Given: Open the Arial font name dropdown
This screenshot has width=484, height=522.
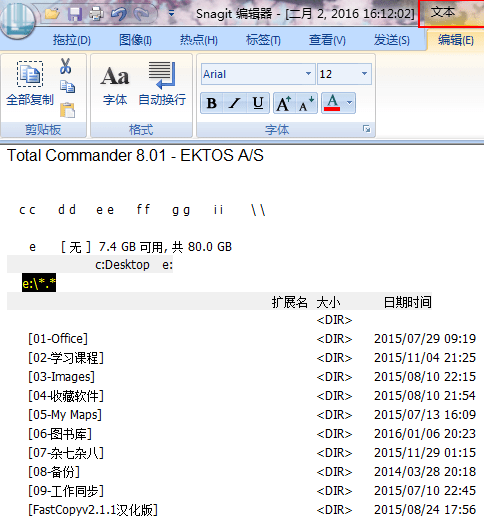Looking at the screenshot, I should 308,74.
